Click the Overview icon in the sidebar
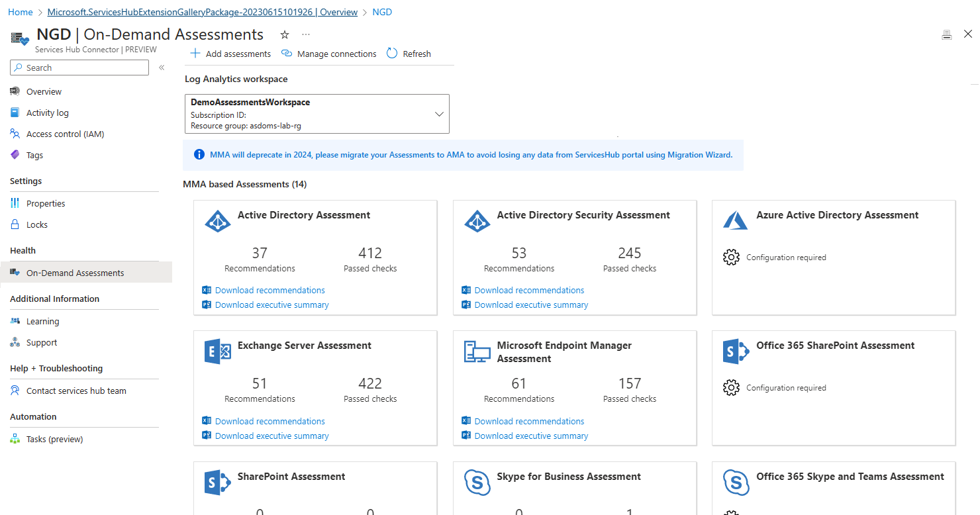The width and height of the screenshot is (980, 515). (15, 91)
